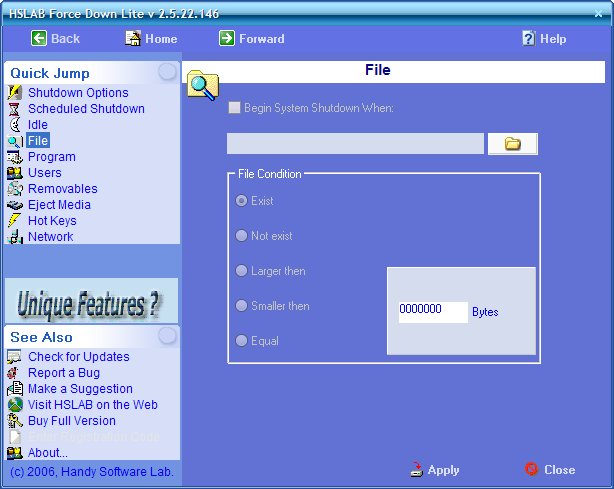Open the Program section
The height and width of the screenshot is (489, 614).
[x=51, y=157]
